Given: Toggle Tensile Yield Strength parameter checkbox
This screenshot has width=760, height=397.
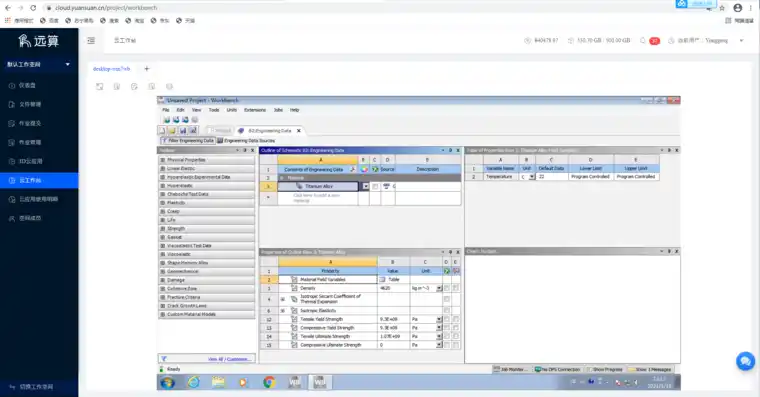Looking at the screenshot, I should (x=456, y=319).
